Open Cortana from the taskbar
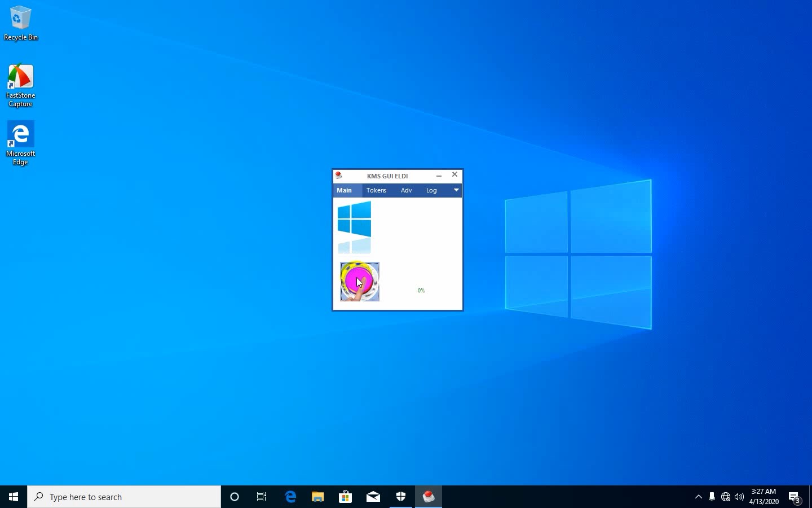The width and height of the screenshot is (812, 508). click(235, 497)
